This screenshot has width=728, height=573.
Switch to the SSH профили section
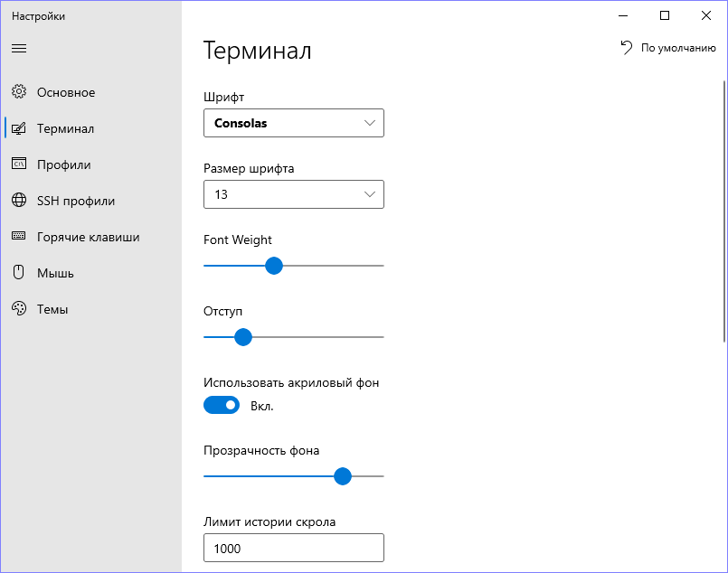(x=76, y=201)
